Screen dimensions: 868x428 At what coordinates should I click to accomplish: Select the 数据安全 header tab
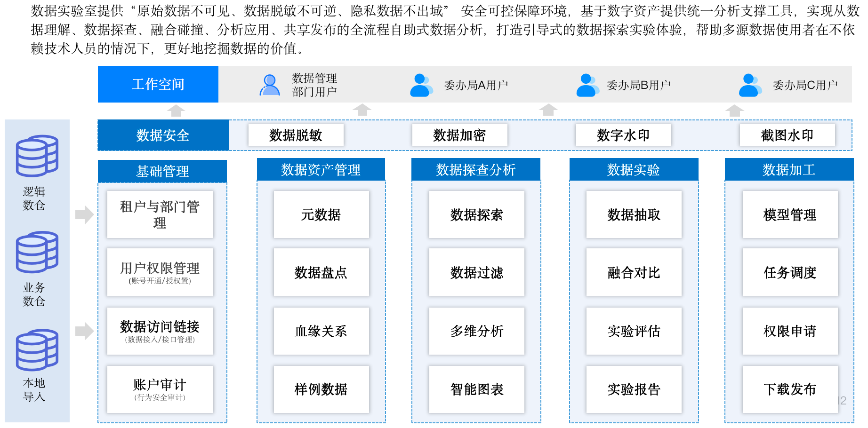pyautogui.click(x=163, y=135)
